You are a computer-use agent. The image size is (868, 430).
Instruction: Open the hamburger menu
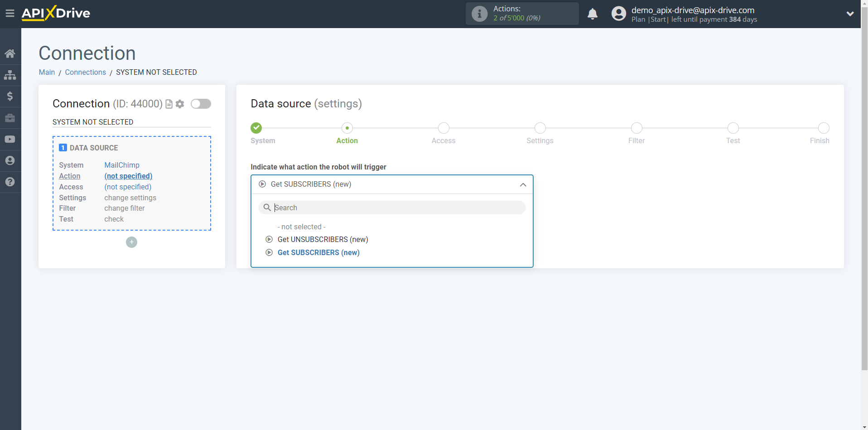(x=10, y=14)
